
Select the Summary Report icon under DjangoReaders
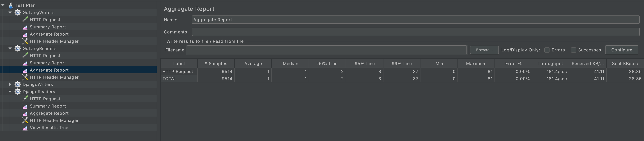tap(25, 106)
